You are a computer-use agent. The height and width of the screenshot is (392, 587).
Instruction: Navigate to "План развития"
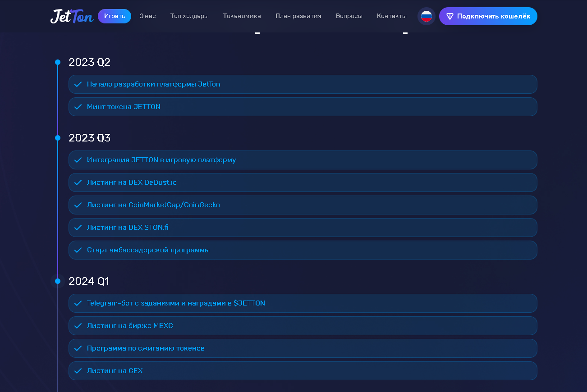click(x=298, y=16)
